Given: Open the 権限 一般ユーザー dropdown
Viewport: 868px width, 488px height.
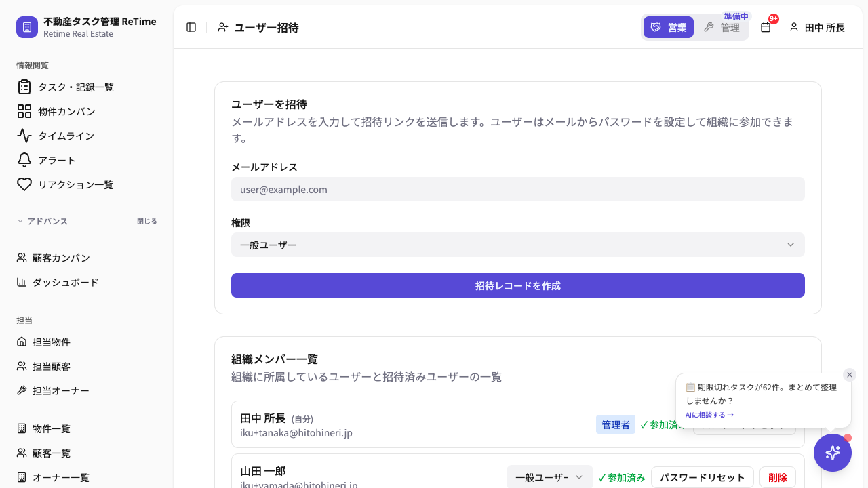Looking at the screenshot, I should (x=518, y=245).
